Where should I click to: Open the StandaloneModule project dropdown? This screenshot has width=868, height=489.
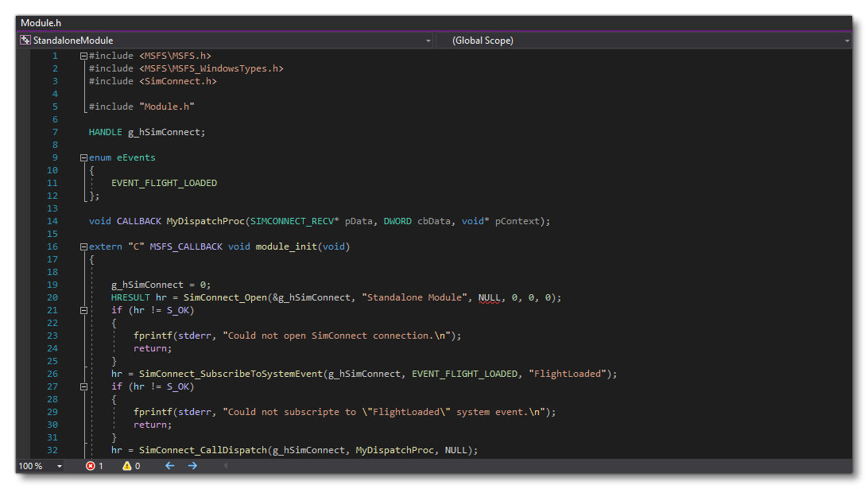point(428,40)
